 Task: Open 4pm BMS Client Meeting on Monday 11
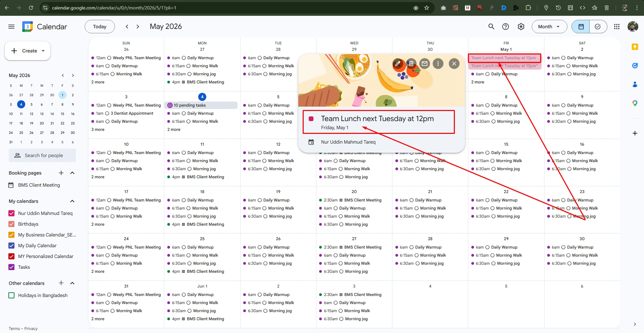(x=202, y=177)
